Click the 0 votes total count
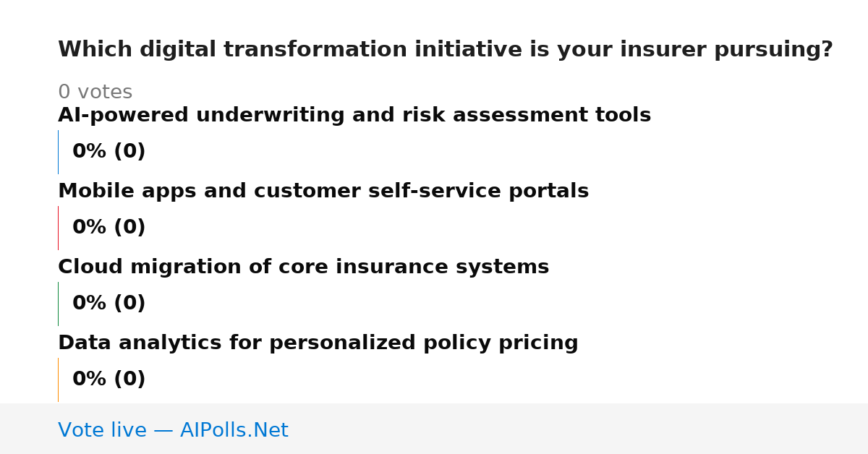The height and width of the screenshot is (454, 868). [95, 93]
